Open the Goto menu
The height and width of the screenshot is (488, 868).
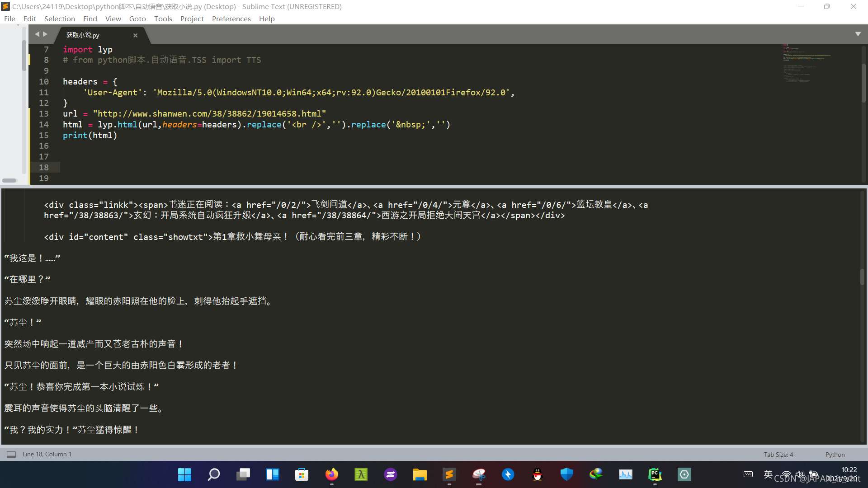(x=137, y=19)
